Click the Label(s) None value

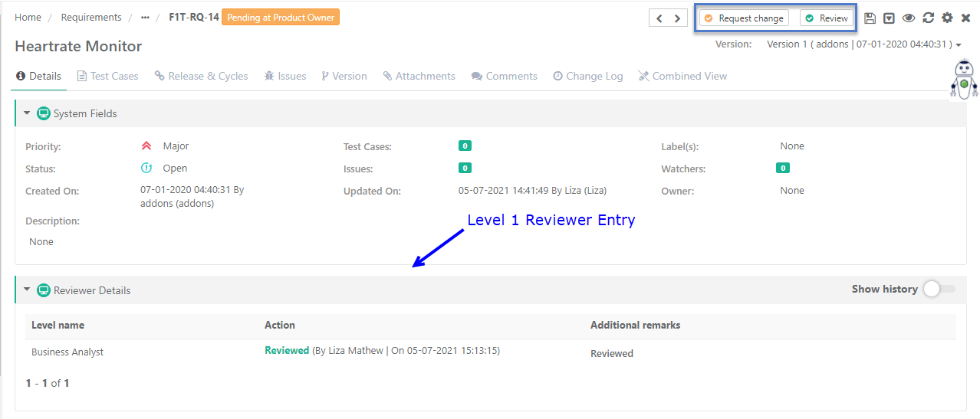click(x=792, y=146)
